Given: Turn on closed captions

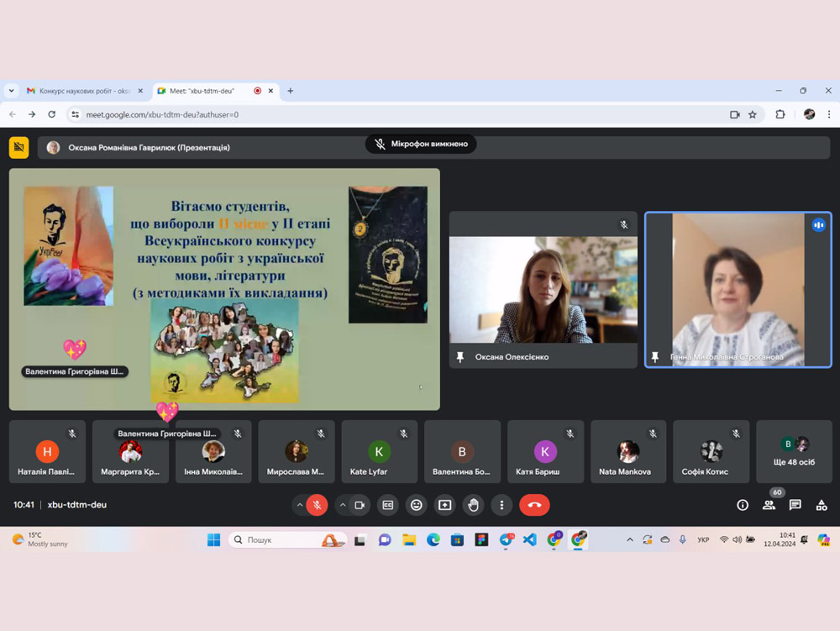Looking at the screenshot, I should click(388, 505).
